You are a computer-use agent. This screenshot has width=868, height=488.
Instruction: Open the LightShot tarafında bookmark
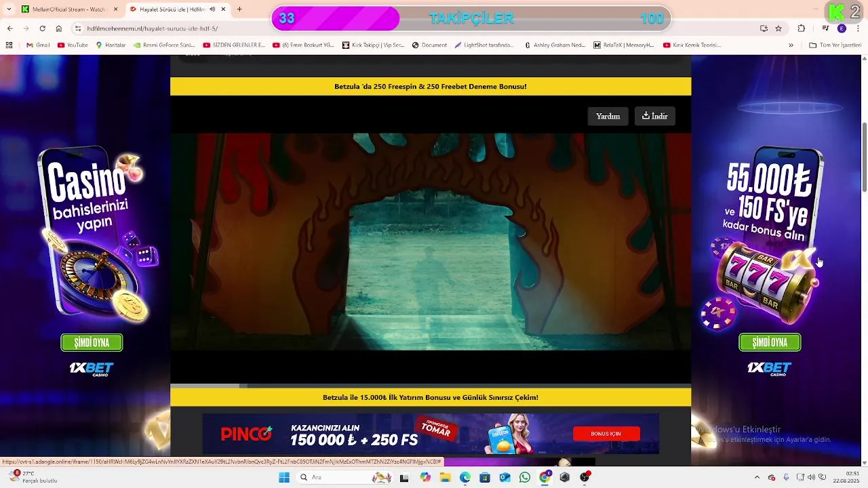coord(484,45)
